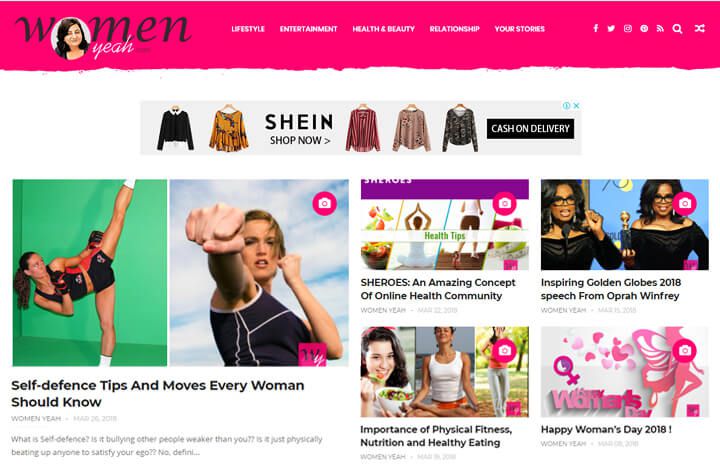The width and height of the screenshot is (720, 475).
Task: Open the Pinterest social icon
Action: pos(644,28)
